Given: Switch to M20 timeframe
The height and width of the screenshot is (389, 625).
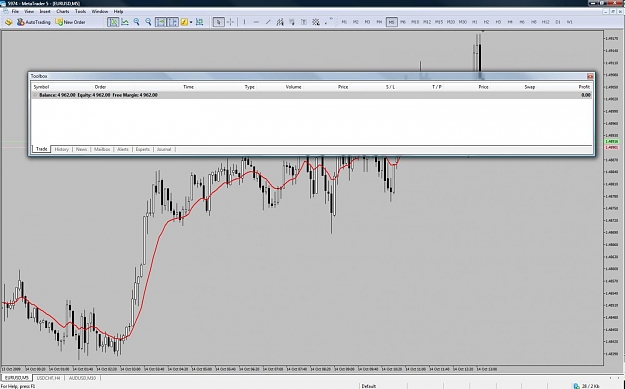Looking at the screenshot, I should click(x=451, y=22).
